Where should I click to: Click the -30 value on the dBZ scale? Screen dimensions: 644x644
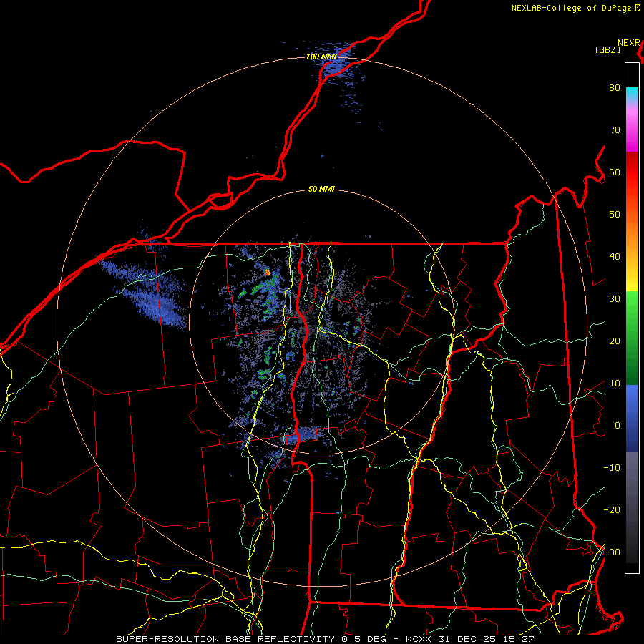[x=612, y=552]
